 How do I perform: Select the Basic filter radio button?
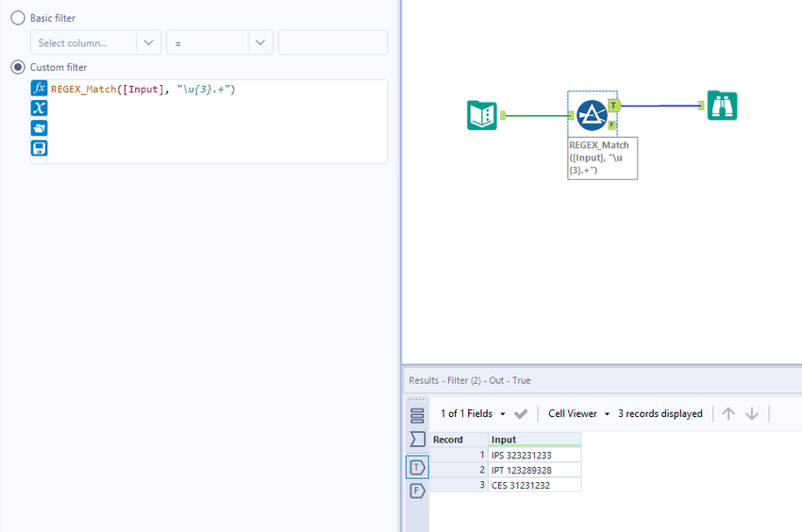coord(18,18)
